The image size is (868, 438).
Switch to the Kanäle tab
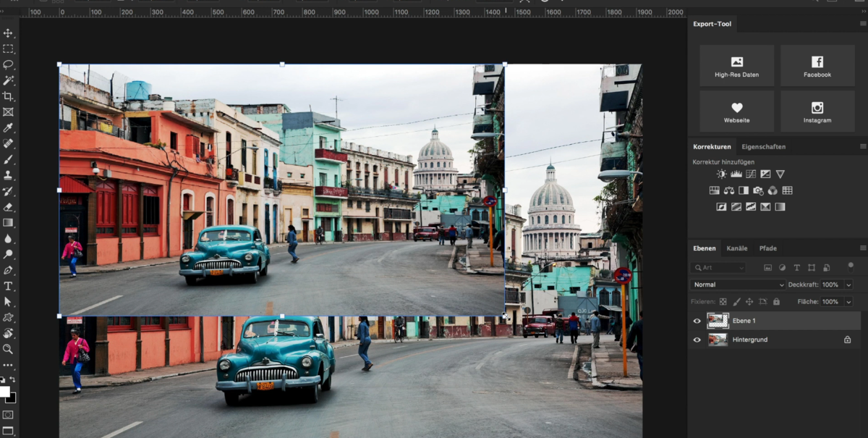click(x=737, y=248)
